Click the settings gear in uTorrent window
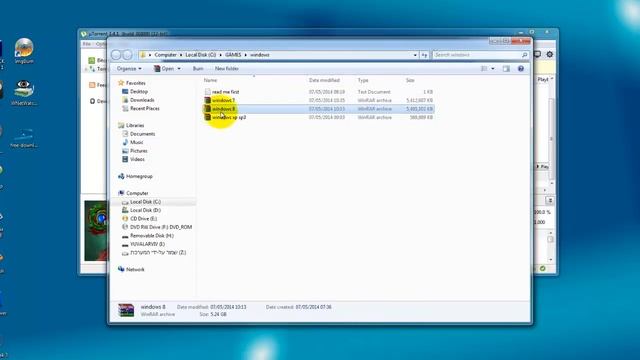 550,54
